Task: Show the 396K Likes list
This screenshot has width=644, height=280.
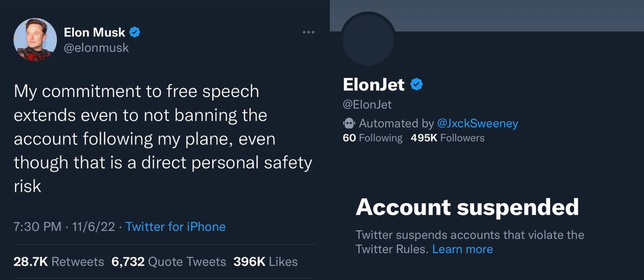Action: point(265,262)
